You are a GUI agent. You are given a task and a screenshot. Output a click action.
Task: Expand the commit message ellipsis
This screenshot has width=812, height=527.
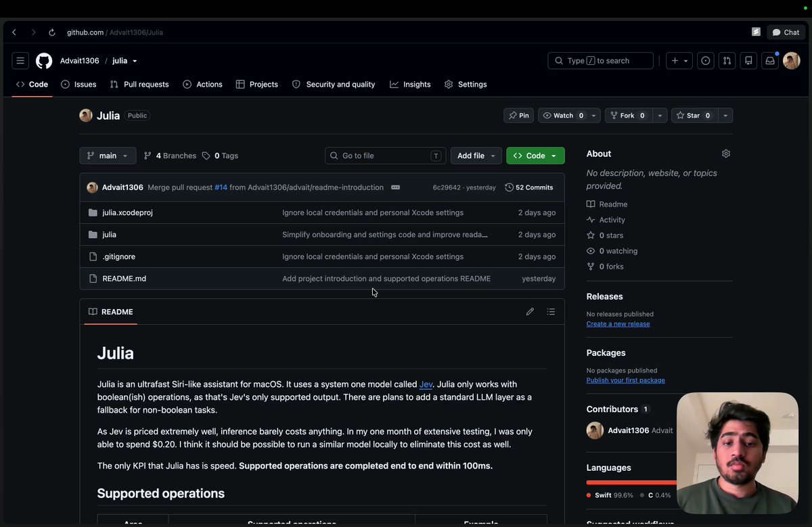395,187
